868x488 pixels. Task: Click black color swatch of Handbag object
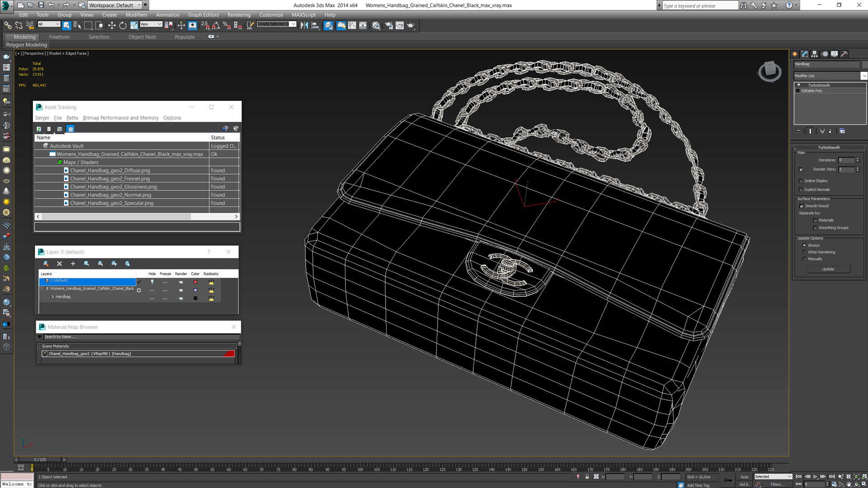pyautogui.click(x=195, y=298)
